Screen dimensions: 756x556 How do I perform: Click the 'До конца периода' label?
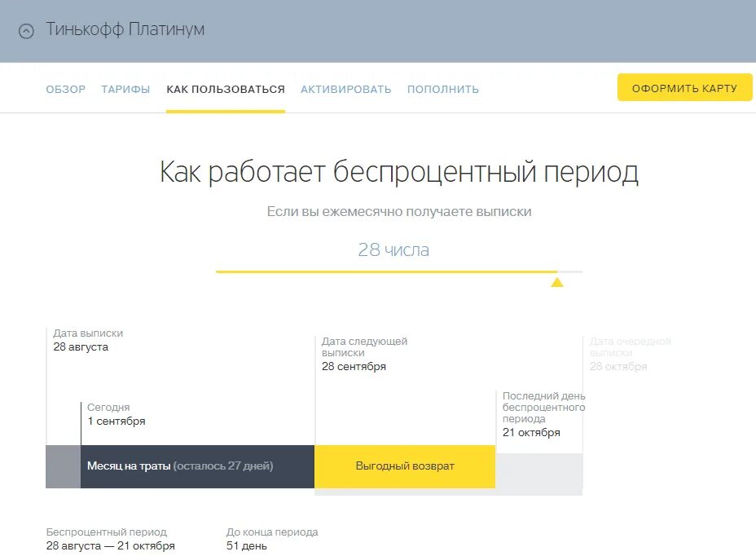click(x=272, y=532)
